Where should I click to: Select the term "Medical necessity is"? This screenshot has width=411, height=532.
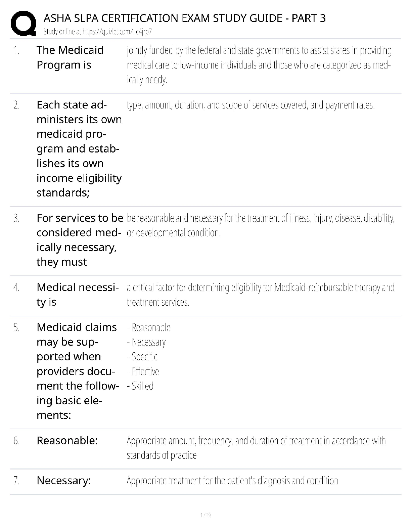(x=77, y=295)
